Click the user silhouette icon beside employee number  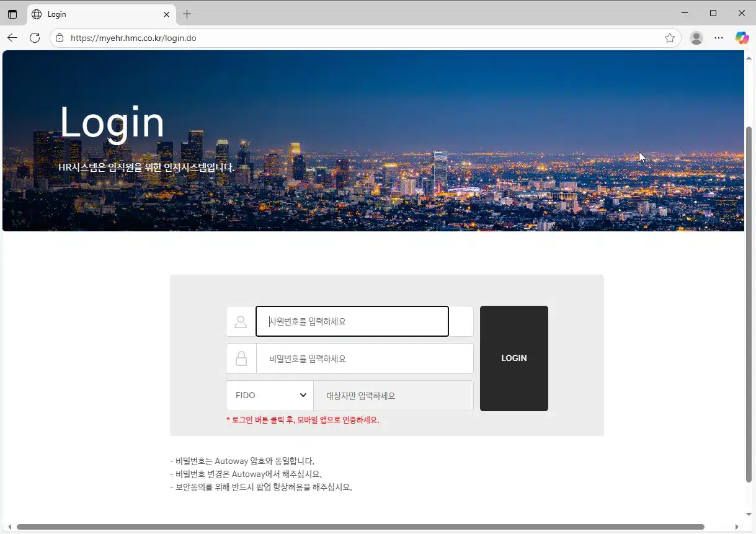241,321
